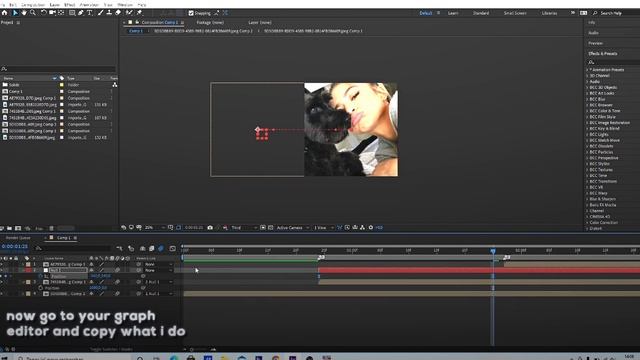
Task: Click the new folder icon in Project panel
Action: coord(9,228)
